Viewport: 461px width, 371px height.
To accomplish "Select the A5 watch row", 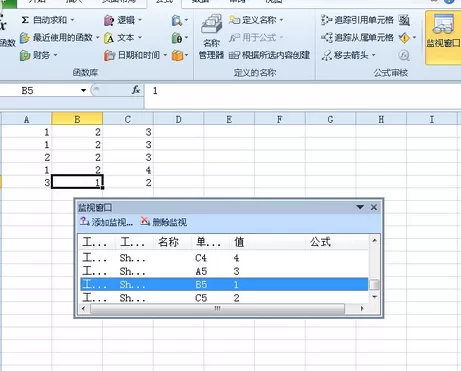I will pyautogui.click(x=224, y=271).
